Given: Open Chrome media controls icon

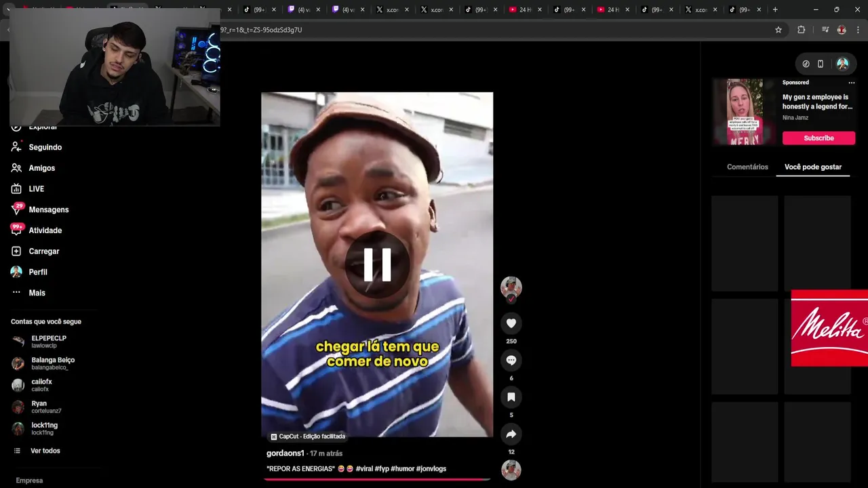Looking at the screenshot, I should point(825,30).
